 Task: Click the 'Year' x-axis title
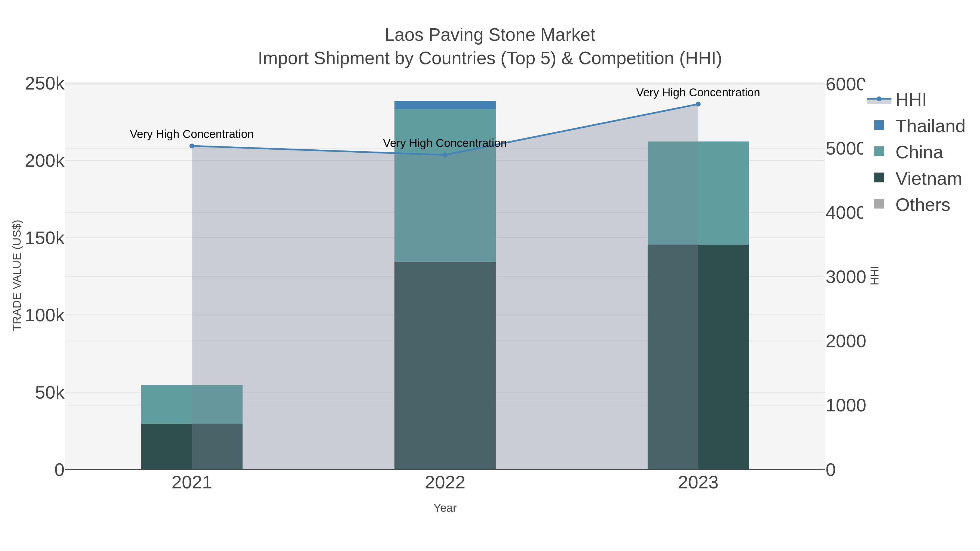click(445, 508)
